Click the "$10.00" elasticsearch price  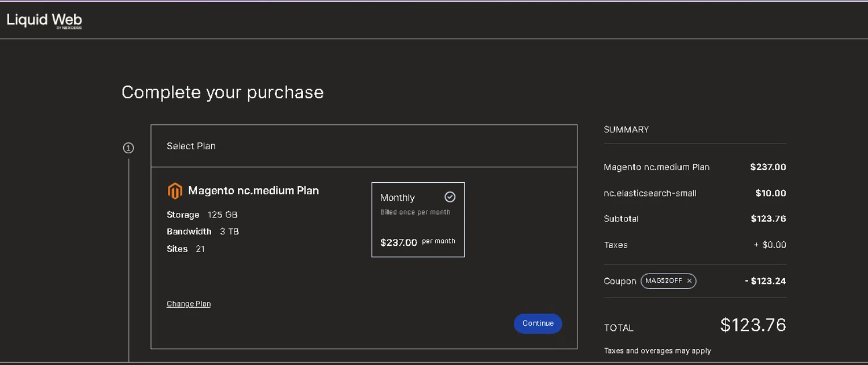point(771,193)
